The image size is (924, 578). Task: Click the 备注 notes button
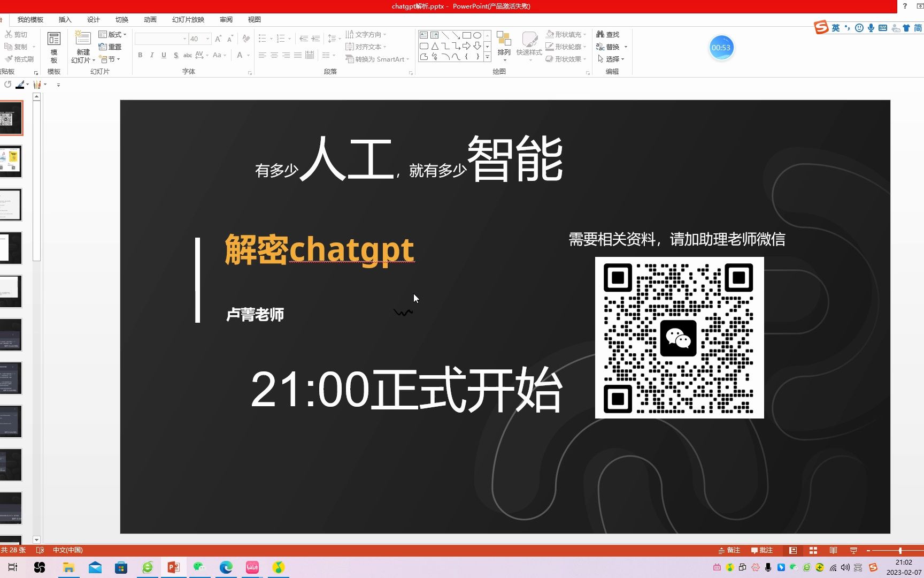click(x=729, y=550)
